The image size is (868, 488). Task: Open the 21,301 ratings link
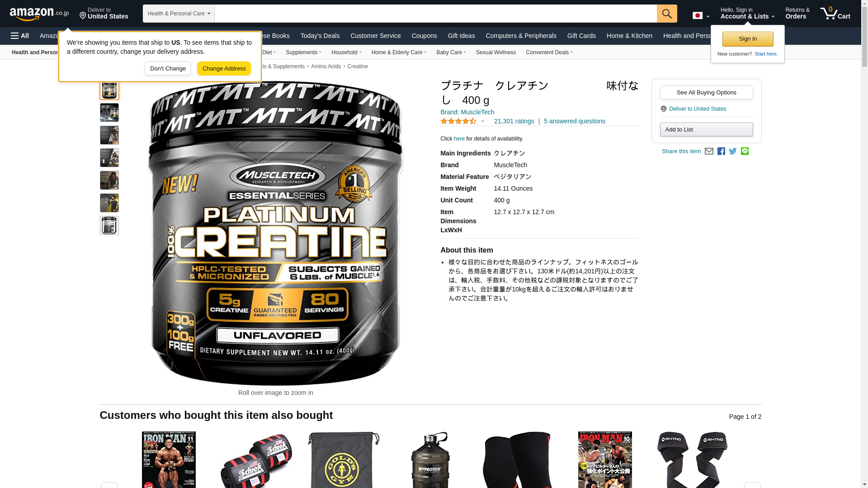click(x=514, y=121)
